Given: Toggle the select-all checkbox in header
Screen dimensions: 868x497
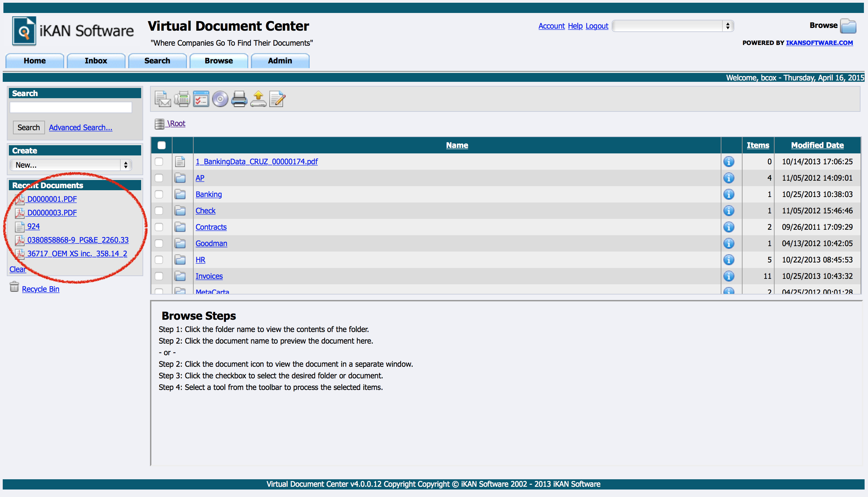Looking at the screenshot, I should point(162,145).
